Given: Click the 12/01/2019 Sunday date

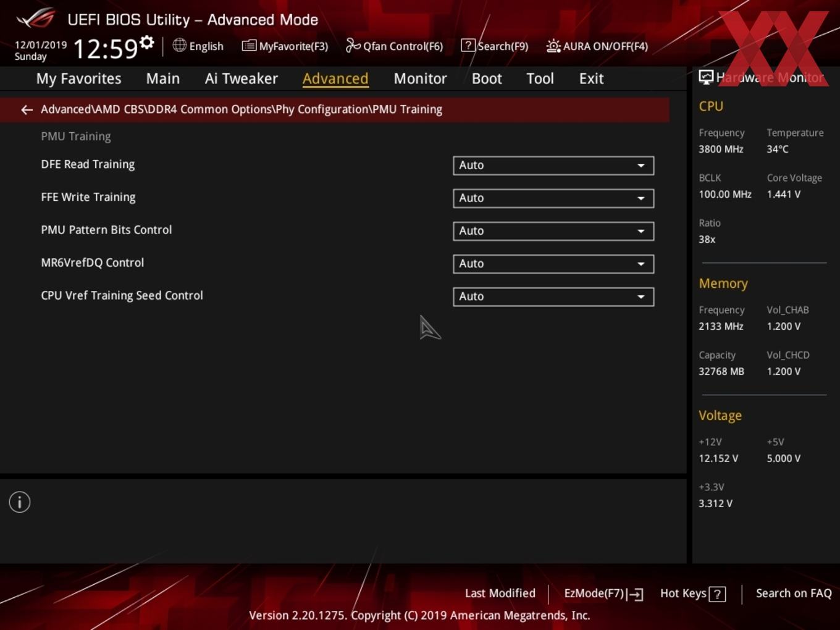Looking at the screenshot, I should [x=41, y=51].
